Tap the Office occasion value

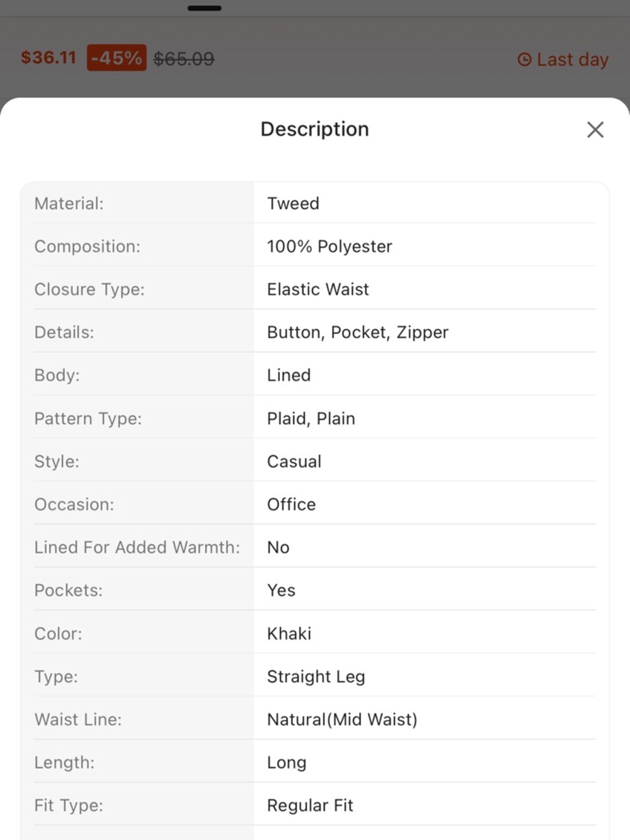click(x=292, y=504)
